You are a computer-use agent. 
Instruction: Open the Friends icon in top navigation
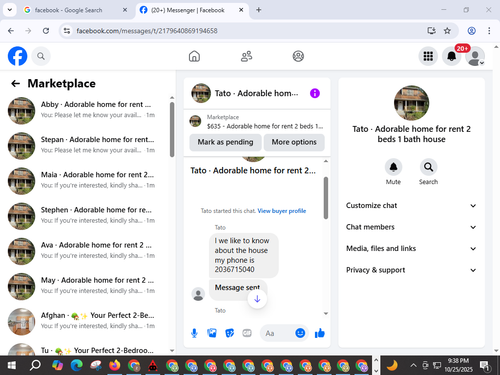(246, 56)
